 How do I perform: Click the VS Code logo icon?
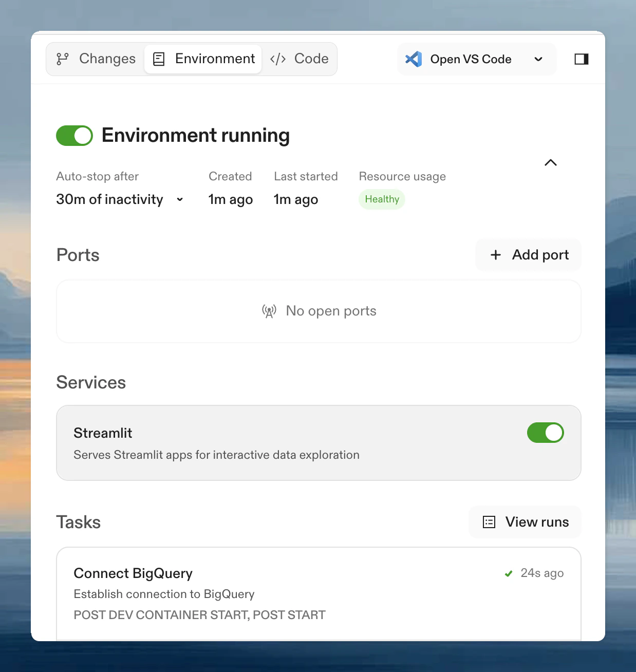pos(414,59)
